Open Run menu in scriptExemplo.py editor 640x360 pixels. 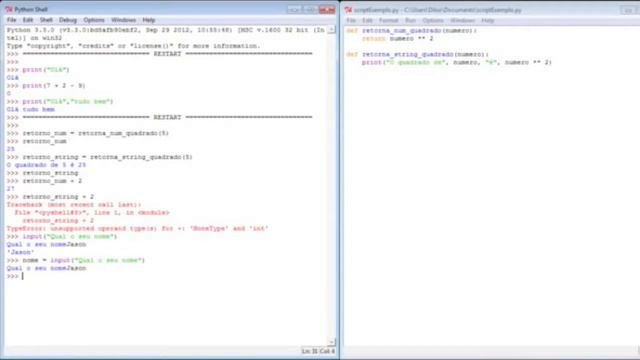(411, 20)
